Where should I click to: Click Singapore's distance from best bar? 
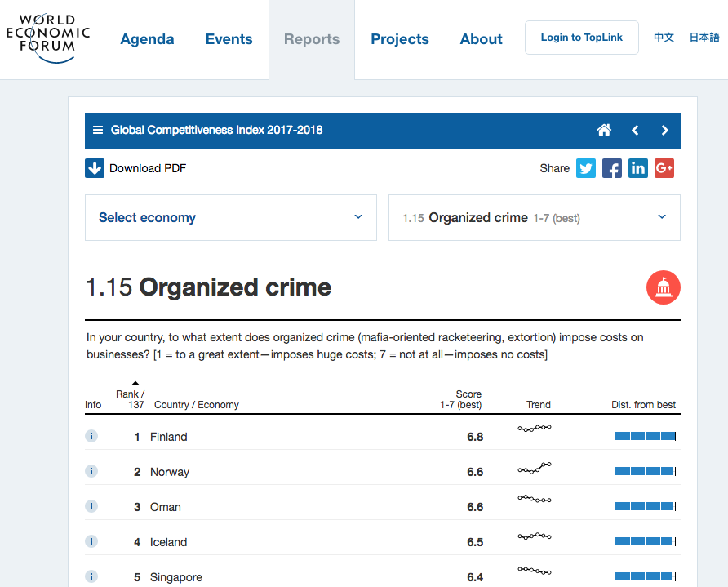[645, 576]
